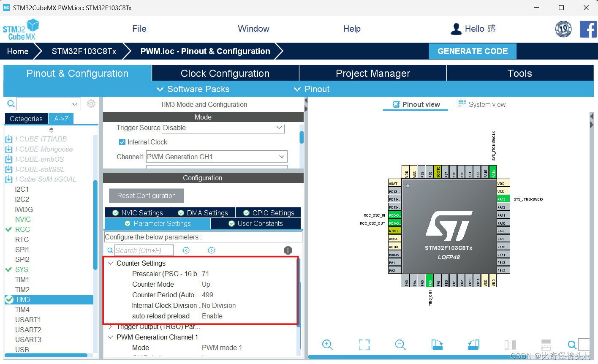Switch to System view

pyautogui.click(x=482, y=104)
